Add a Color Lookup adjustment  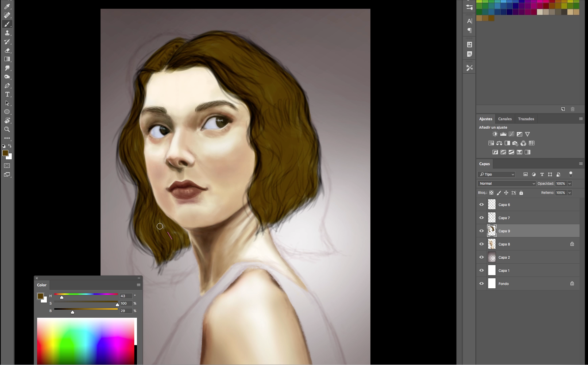point(532,143)
